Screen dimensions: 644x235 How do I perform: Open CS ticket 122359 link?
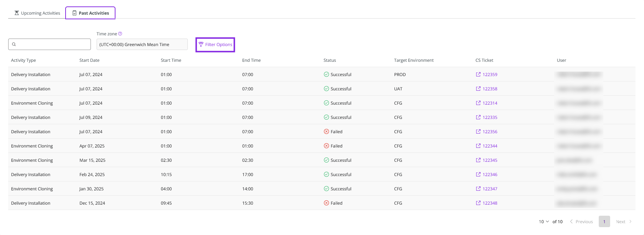(490, 74)
